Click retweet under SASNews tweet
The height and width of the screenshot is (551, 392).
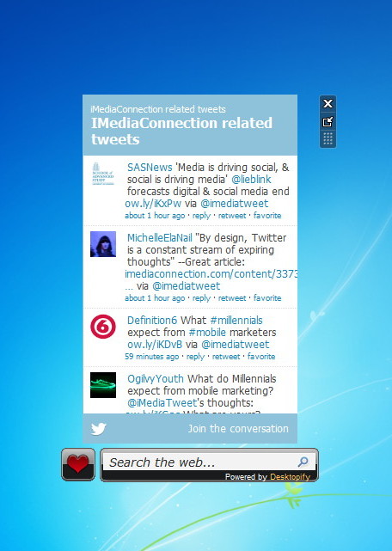tap(232, 216)
